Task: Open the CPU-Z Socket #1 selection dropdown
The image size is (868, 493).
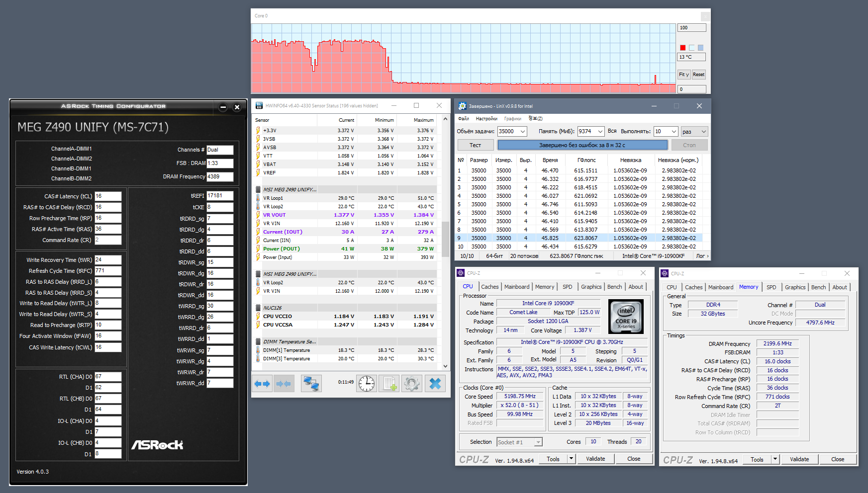Action: [538, 442]
